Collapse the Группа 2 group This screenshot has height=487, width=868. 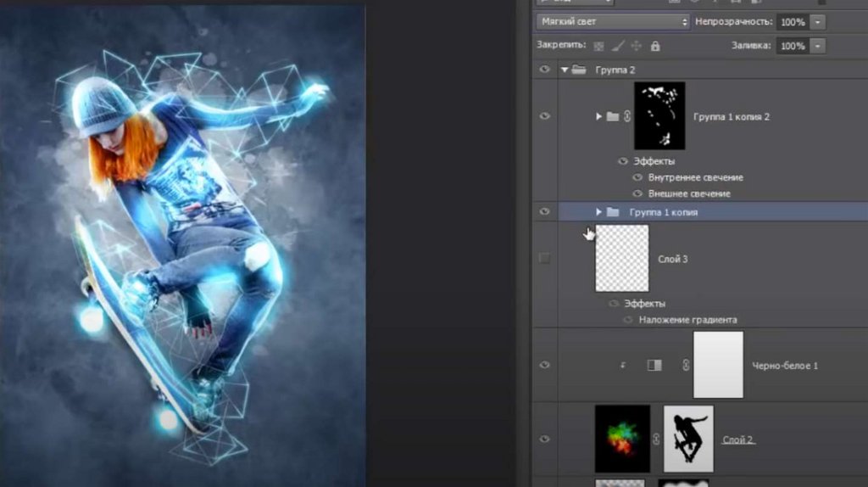coord(564,70)
